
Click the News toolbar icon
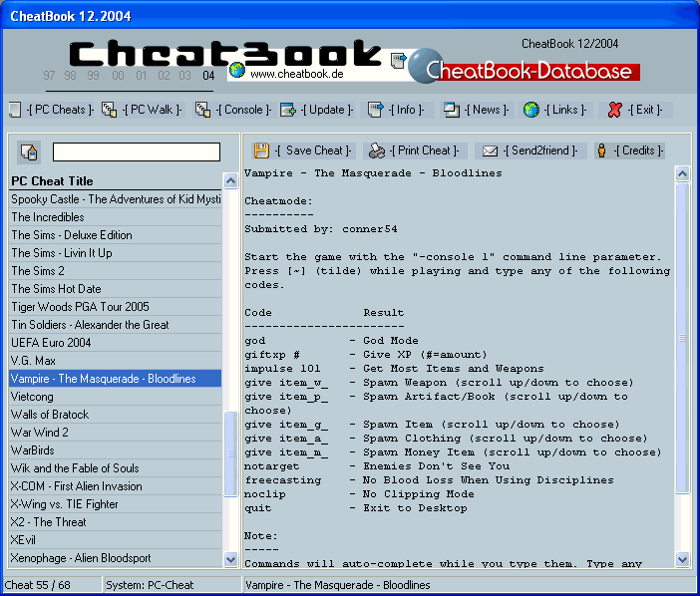452,110
